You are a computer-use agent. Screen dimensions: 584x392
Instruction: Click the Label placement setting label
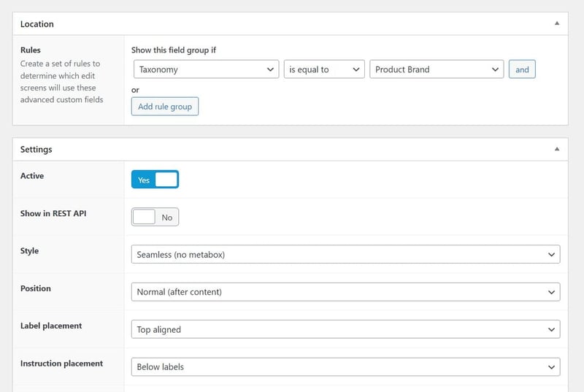pos(51,326)
